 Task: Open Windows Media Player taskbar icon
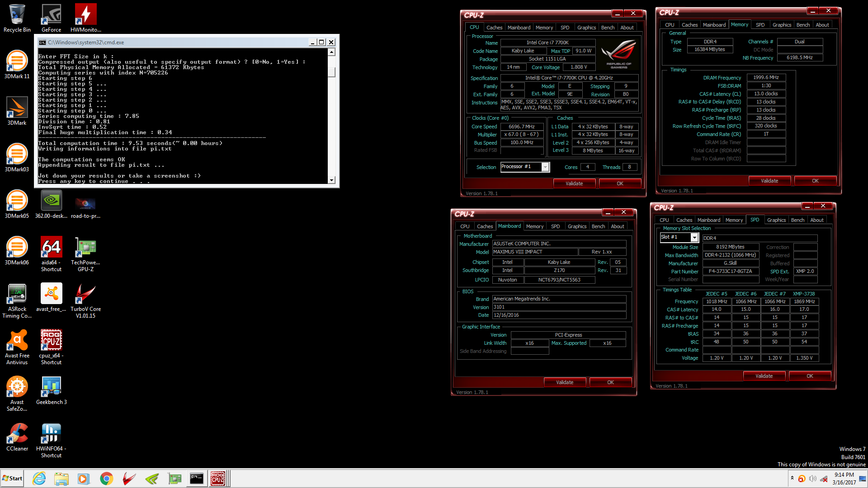[x=84, y=479]
